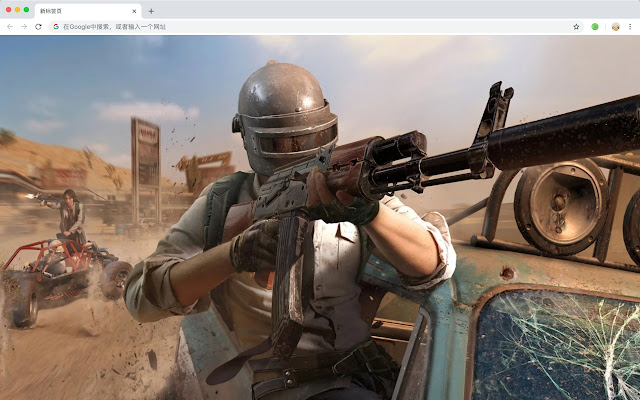Bookmark this page with the star icon
The height and width of the screenshot is (400, 640).
point(576,27)
